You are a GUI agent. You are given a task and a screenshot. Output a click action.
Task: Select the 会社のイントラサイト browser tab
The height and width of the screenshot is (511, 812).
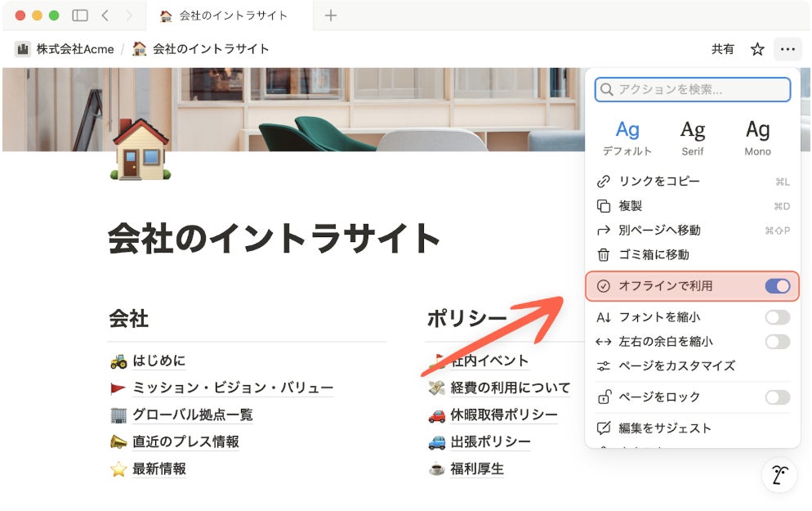[230, 16]
